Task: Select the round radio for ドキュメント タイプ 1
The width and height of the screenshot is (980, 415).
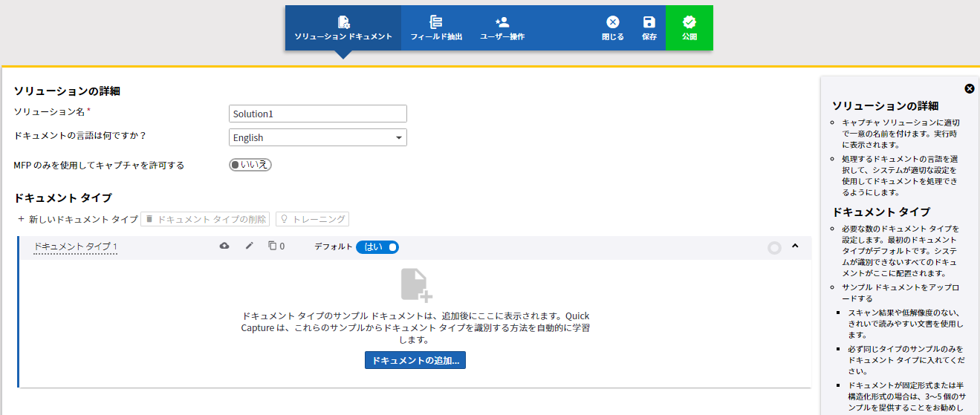Action: point(774,248)
